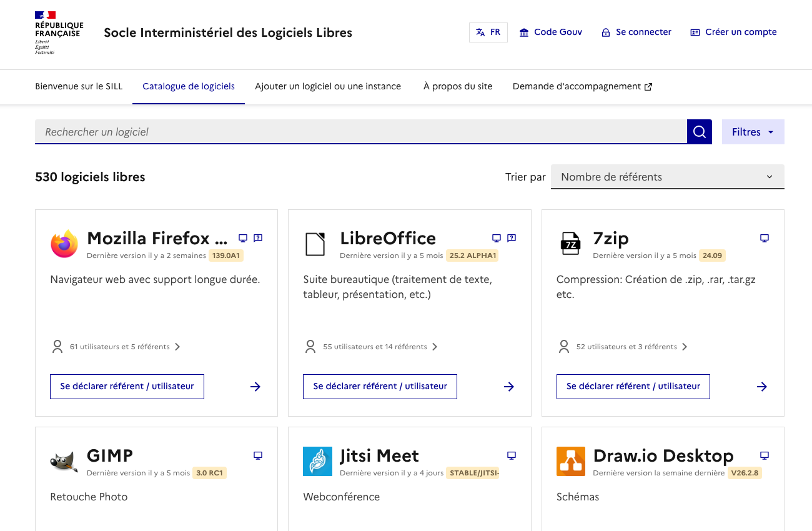Viewport: 812px width, 531px height.
Task: Open À propos du site tab
Action: (x=458, y=87)
